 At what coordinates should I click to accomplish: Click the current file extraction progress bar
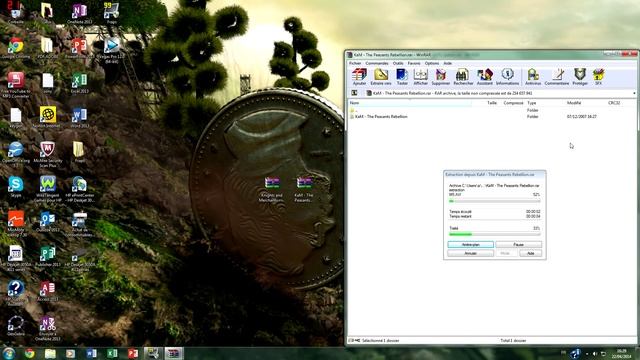tap(494, 201)
